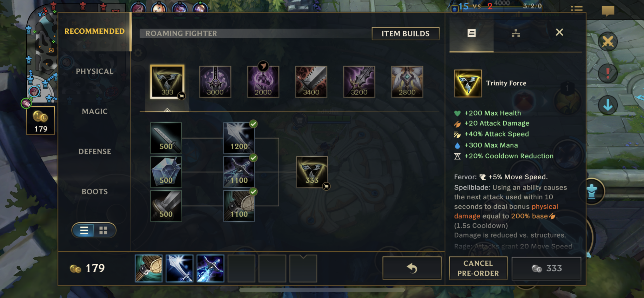Select the 500 gold Long Sword component
Image resolution: width=644 pixels, height=298 pixels.
coord(166,138)
